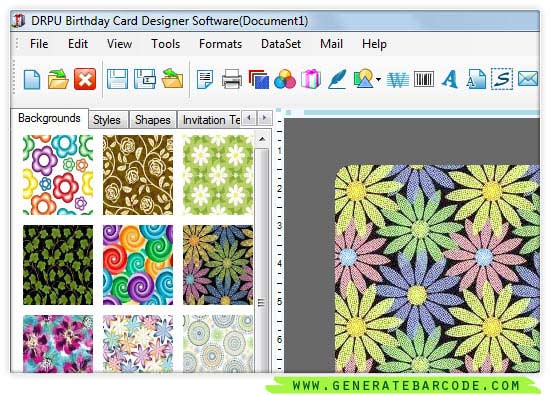Click the New document icon
Viewport: 550px width, 395px height.
click(32, 80)
